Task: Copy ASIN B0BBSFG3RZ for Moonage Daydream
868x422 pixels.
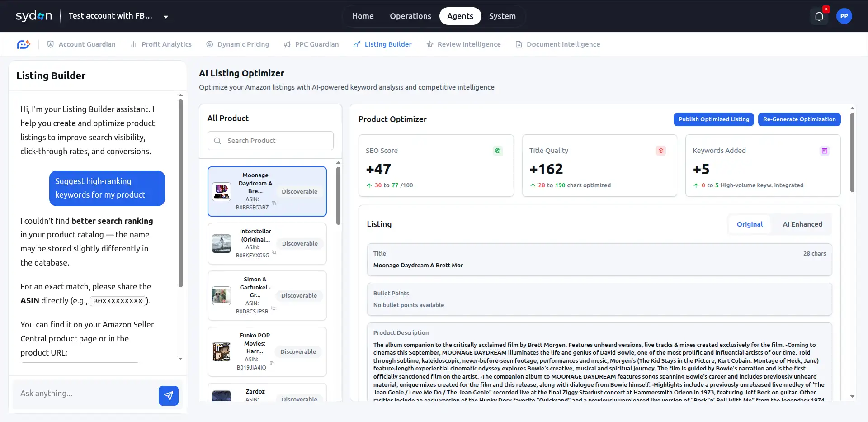Action: pos(274,204)
